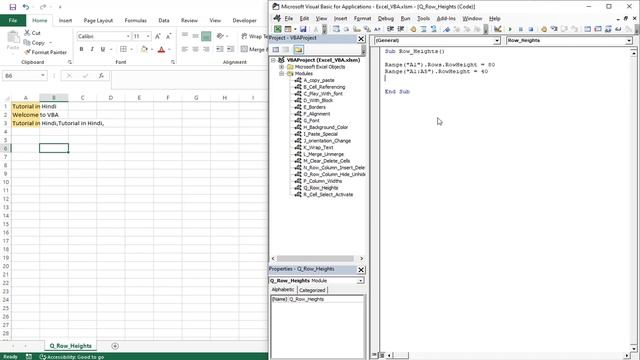
Task: Switch to the Formulas ribbon tab
Action: [136, 20]
